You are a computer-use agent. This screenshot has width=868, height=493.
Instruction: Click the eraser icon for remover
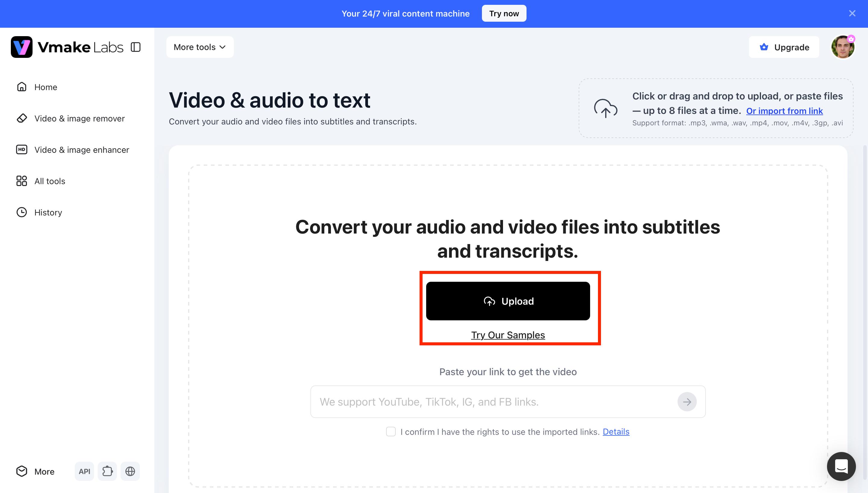[x=22, y=118]
